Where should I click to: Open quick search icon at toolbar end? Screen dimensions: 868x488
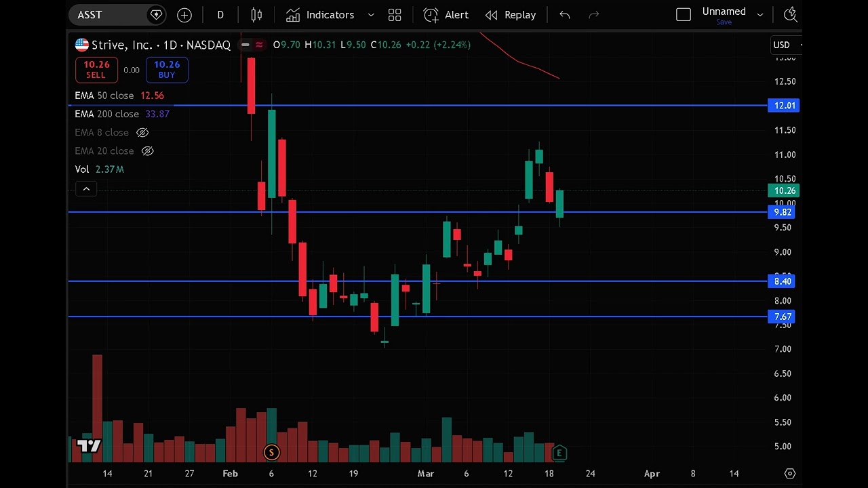790,14
